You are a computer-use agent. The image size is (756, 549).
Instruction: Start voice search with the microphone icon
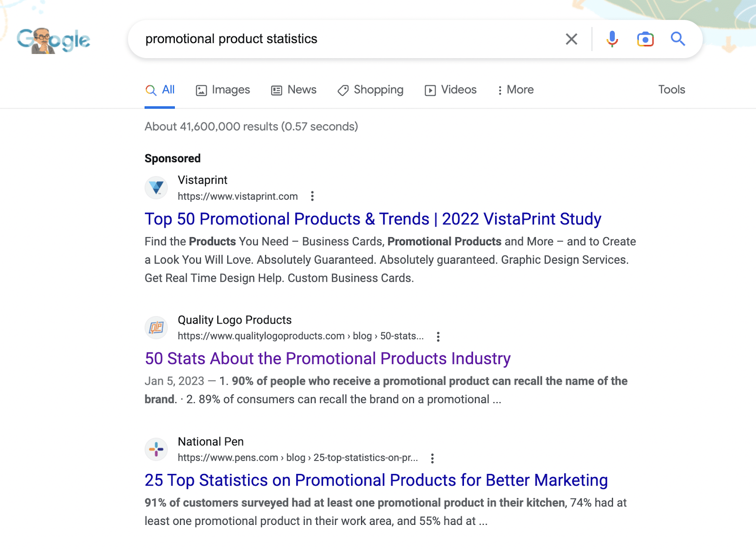click(612, 39)
